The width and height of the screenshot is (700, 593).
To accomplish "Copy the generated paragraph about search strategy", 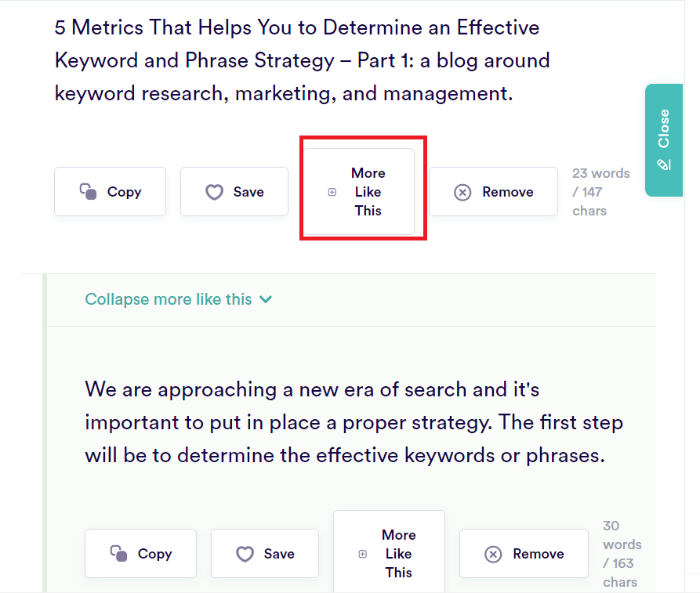I will 140,553.
